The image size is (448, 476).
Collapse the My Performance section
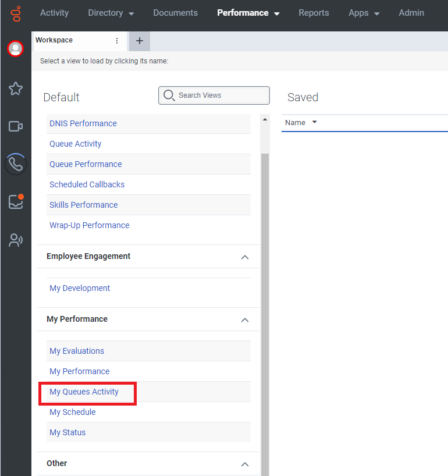tap(245, 319)
